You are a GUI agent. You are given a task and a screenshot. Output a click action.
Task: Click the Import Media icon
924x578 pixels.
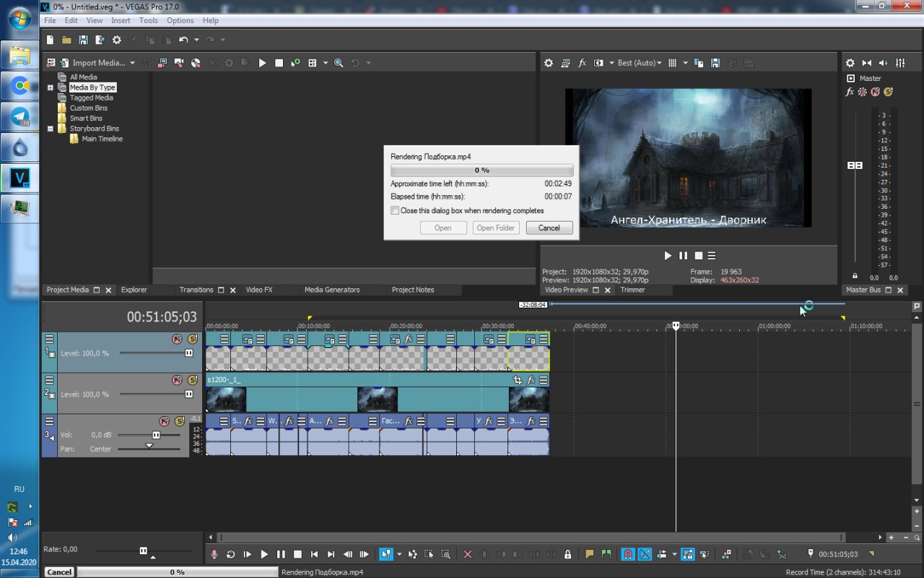click(x=65, y=63)
